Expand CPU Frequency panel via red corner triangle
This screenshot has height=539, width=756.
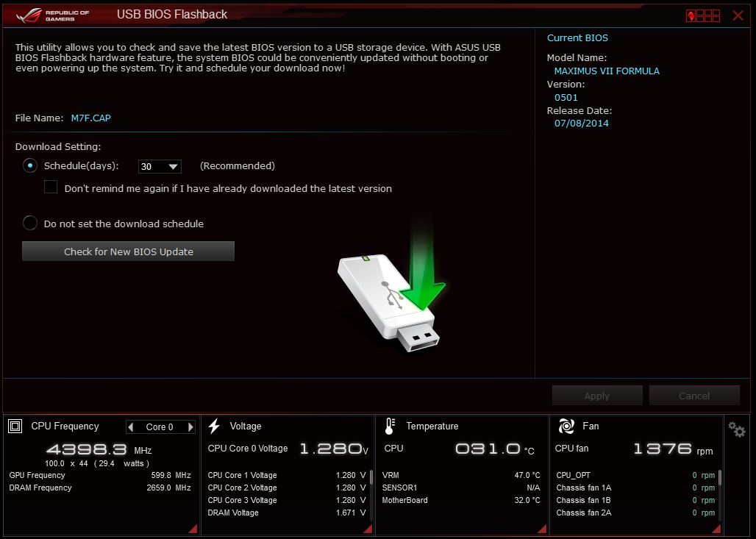coord(193,529)
